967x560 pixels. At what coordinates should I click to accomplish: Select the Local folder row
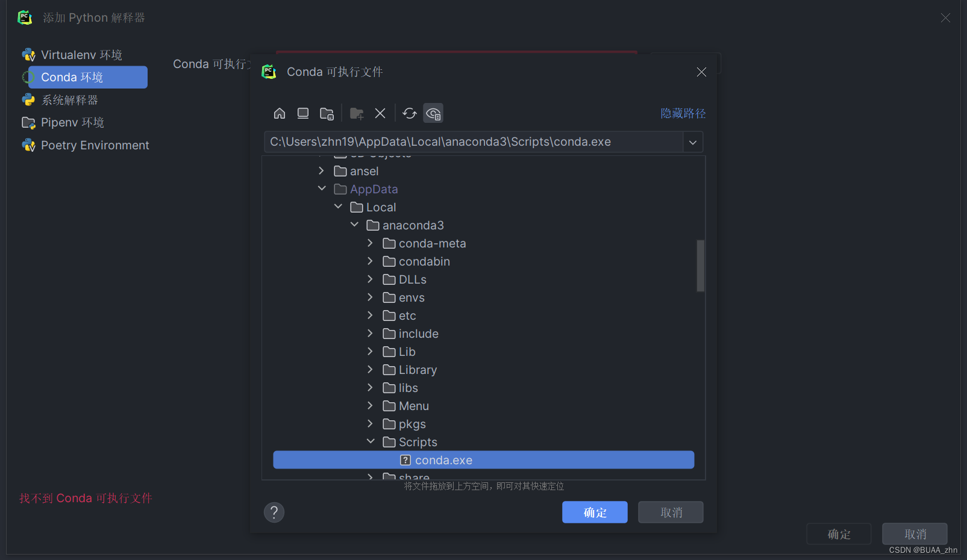pyautogui.click(x=483, y=207)
